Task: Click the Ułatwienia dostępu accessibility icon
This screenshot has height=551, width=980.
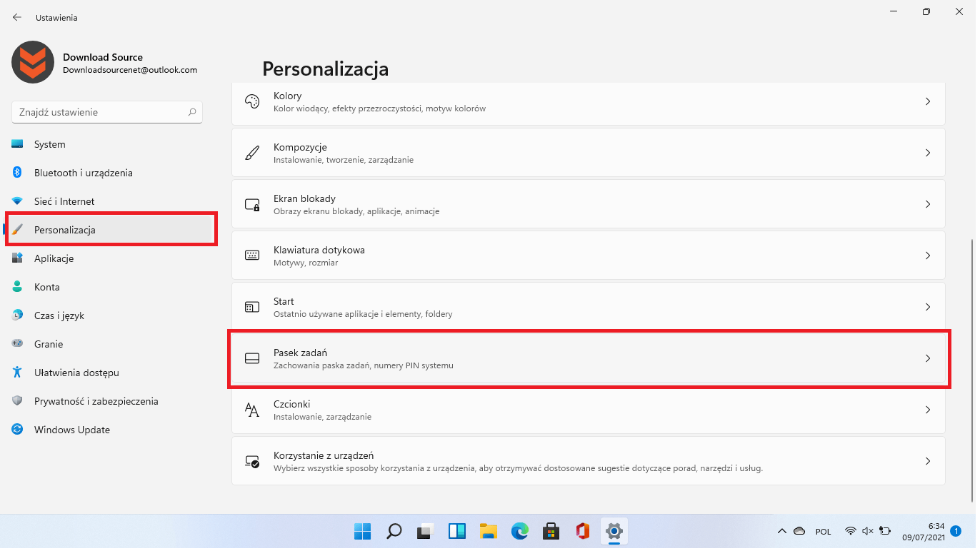Action: point(18,373)
